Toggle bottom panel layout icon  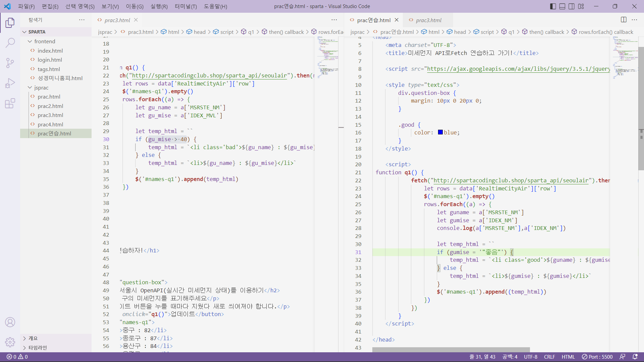click(562, 6)
